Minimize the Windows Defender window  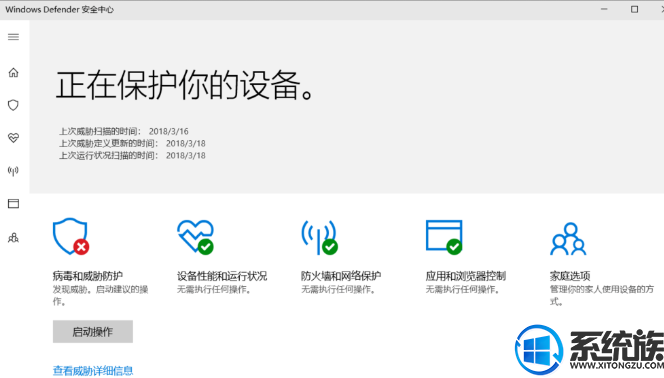[x=604, y=9]
